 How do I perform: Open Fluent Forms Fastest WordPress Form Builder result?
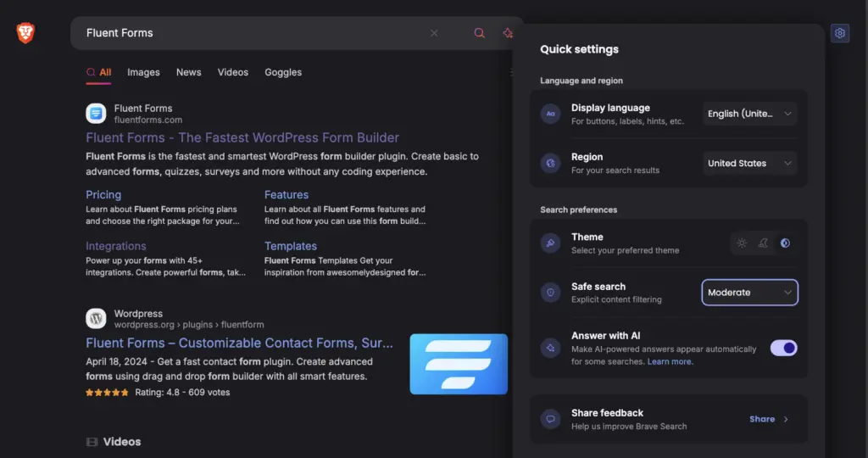242,138
